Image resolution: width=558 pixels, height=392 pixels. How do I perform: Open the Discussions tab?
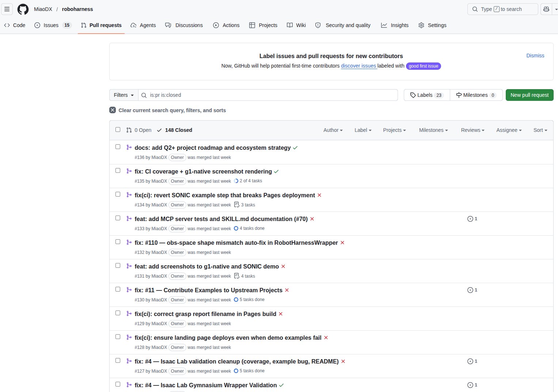click(x=184, y=25)
